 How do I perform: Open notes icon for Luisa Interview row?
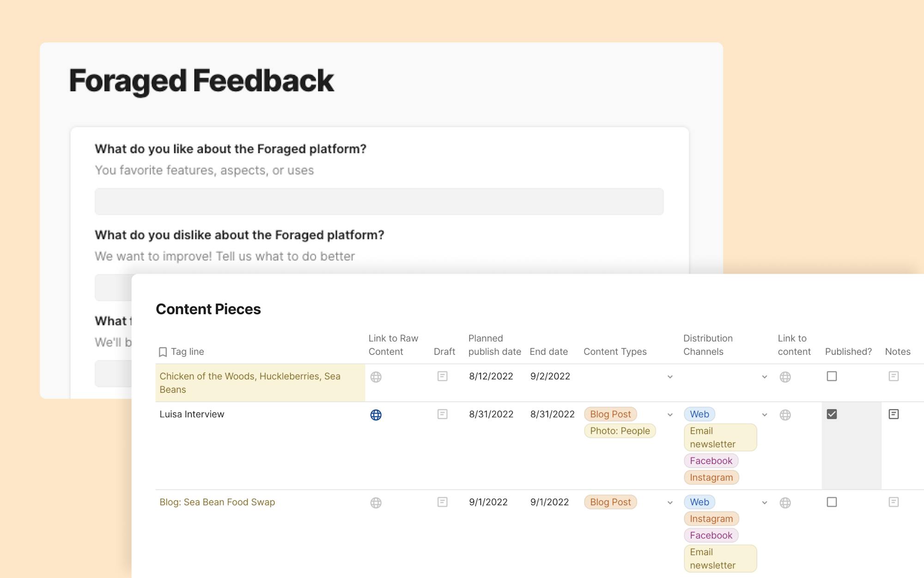point(894,414)
